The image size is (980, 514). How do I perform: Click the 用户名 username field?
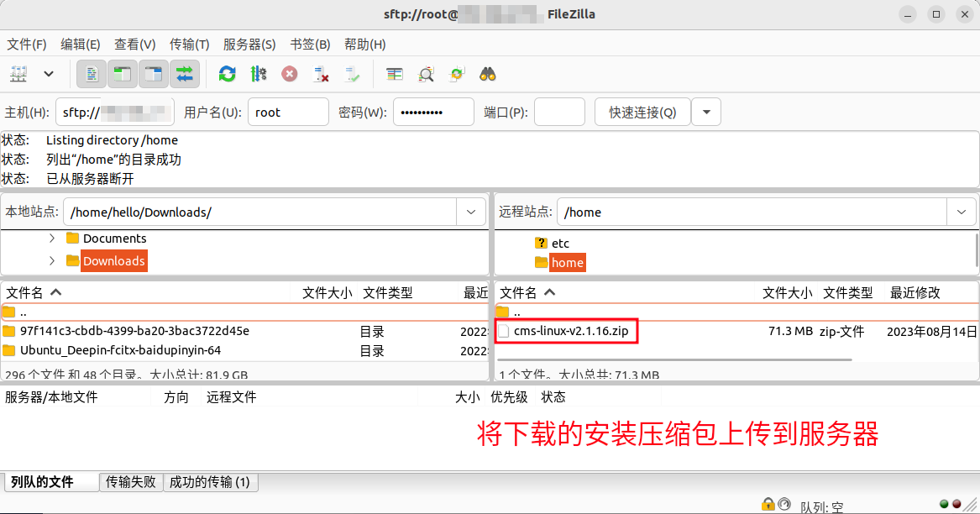click(288, 113)
